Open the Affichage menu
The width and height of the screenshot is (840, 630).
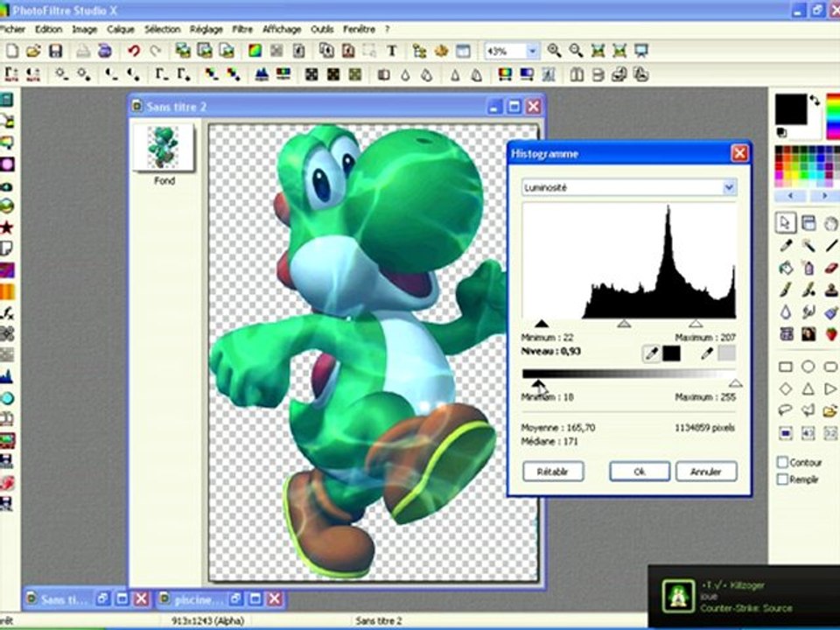(282, 30)
